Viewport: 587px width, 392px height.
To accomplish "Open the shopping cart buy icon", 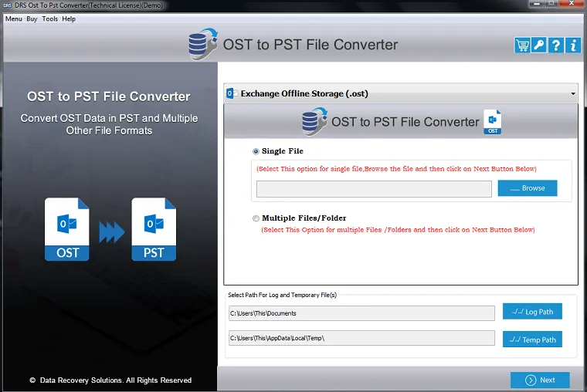I will pyautogui.click(x=522, y=46).
